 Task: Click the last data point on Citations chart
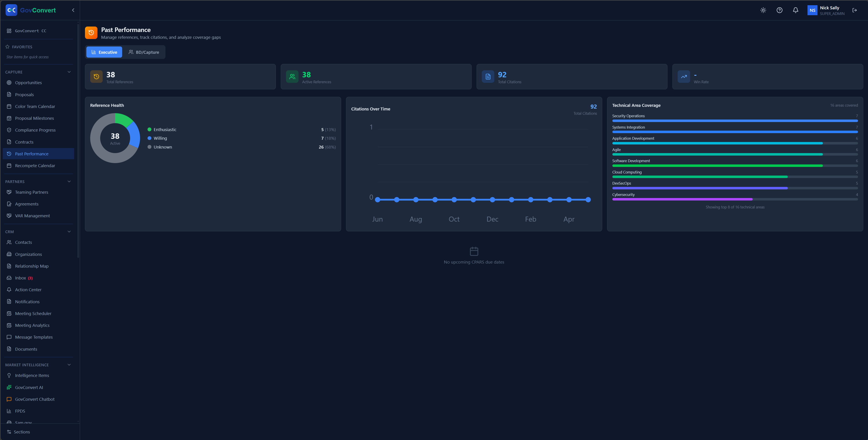(588, 200)
